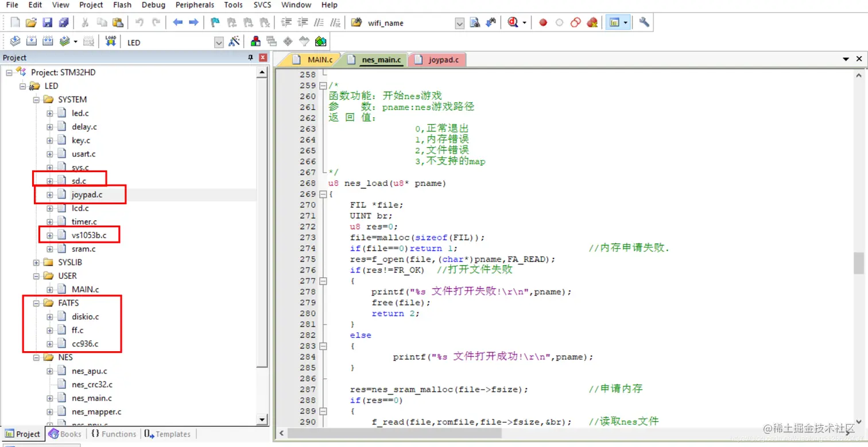
Task: Fold the code block at line 277
Action: (x=323, y=281)
